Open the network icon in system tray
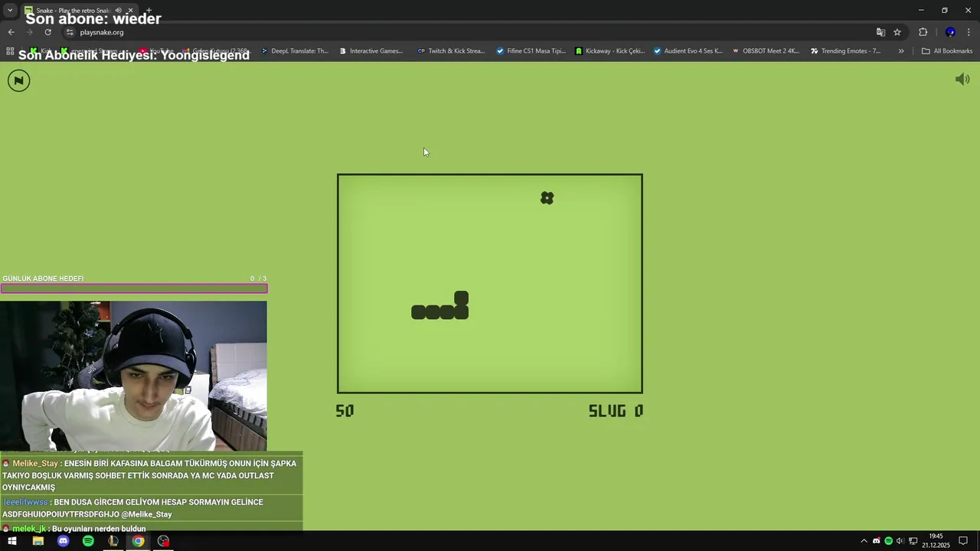Screen dimensions: 980x551 [x=913, y=541]
